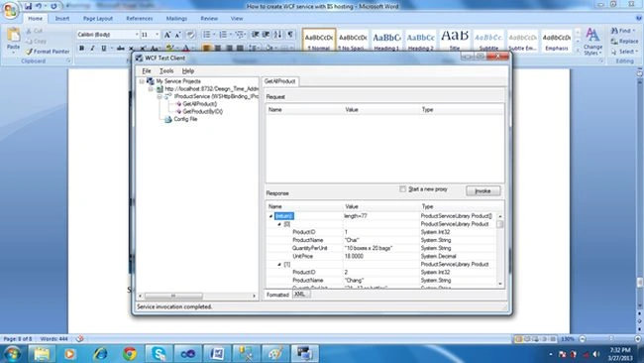Click the volume icon in system tray
Image resolution: width=644 pixels, height=363 pixels.
click(x=595, y=354)
